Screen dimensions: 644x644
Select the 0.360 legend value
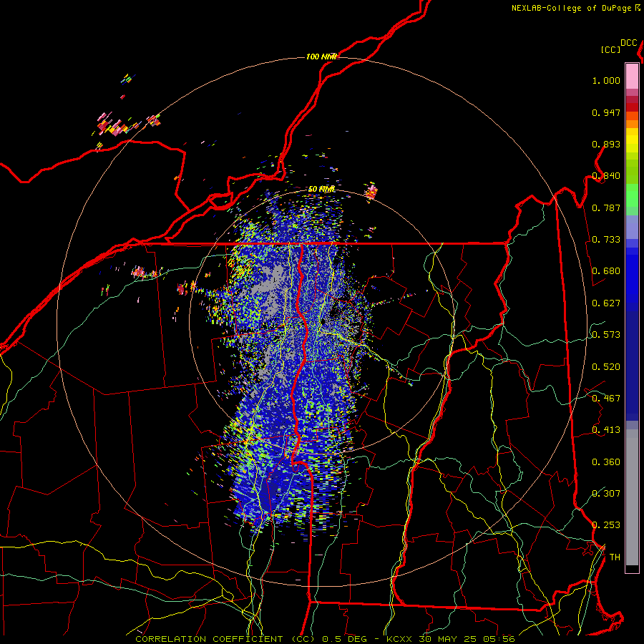pos(606,462)
